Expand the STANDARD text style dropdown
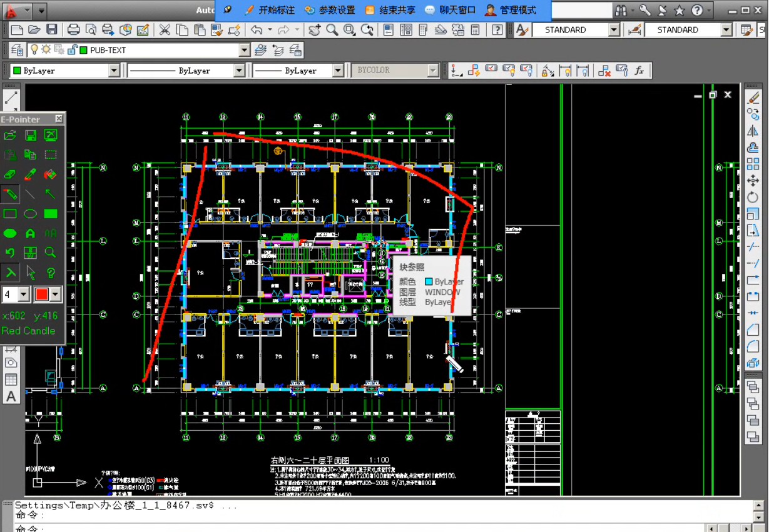 613,30
